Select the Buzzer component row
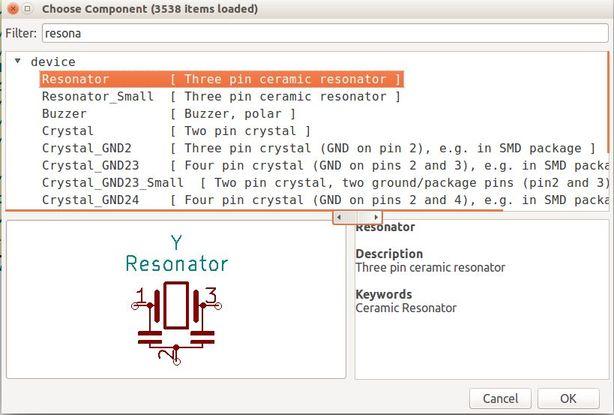The height and width of the screenshot is (415, 614). 169,114
